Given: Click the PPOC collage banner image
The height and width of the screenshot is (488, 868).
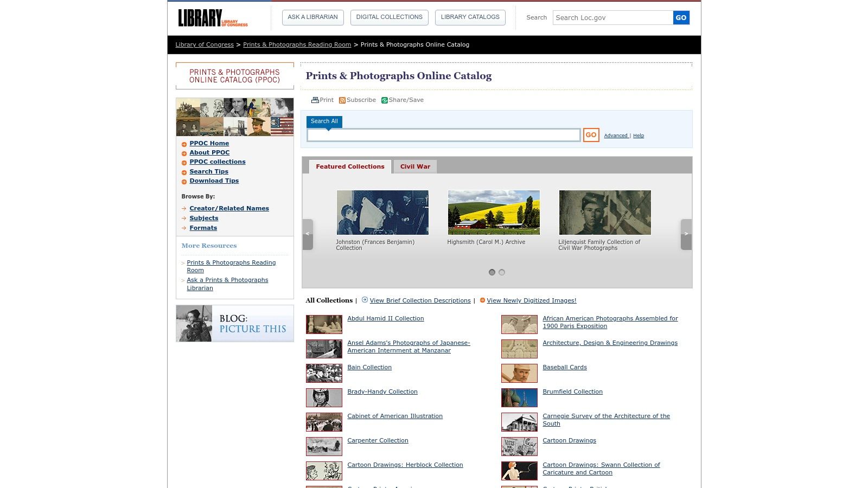Looking at the screenshot, I should [x=234, y=117].
